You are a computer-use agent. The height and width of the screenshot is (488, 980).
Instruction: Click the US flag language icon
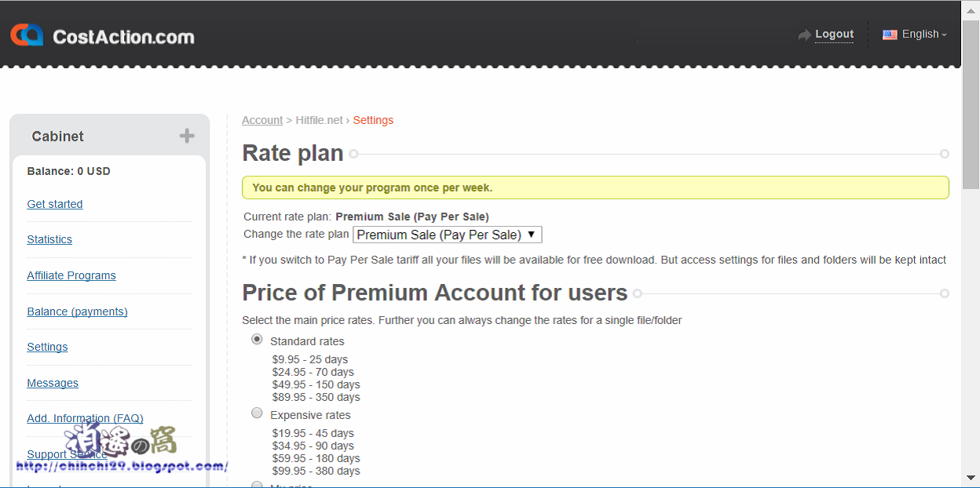point(890,35)
